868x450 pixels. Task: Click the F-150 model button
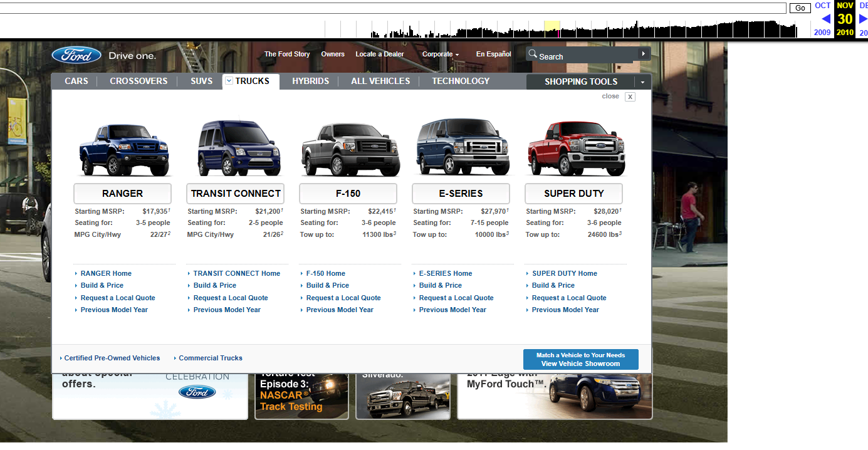pyautogui.click(x=348, y=193)
